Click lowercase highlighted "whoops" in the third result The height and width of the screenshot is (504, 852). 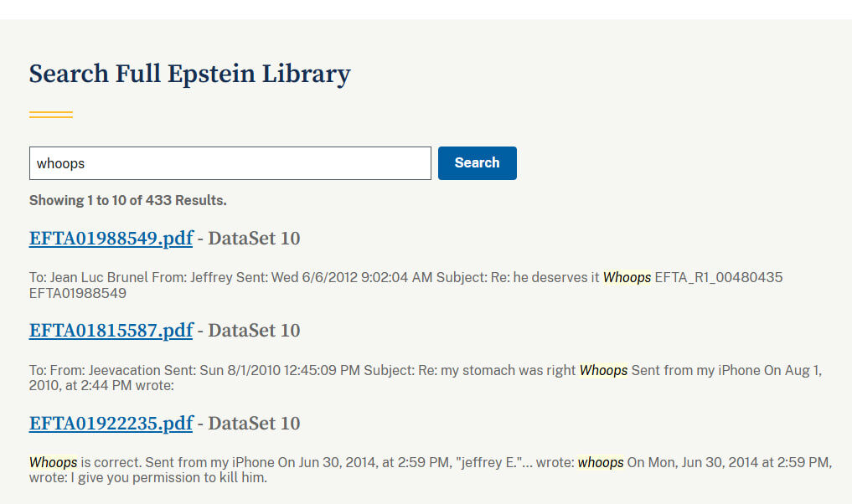(601, 462)
